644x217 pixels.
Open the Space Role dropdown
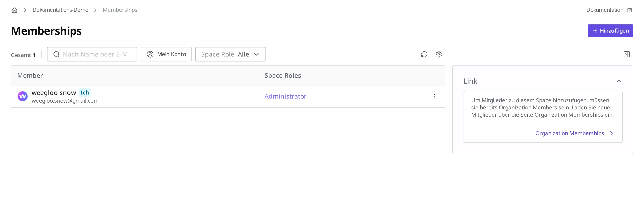tap(230, 54)
